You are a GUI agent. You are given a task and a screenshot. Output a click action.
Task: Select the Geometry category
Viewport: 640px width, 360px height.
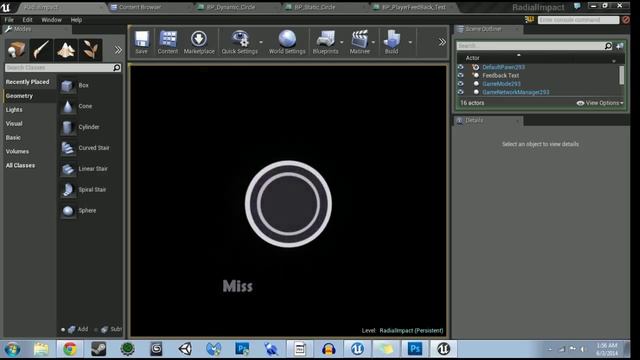pyautogui.click(x=19, y=96)
